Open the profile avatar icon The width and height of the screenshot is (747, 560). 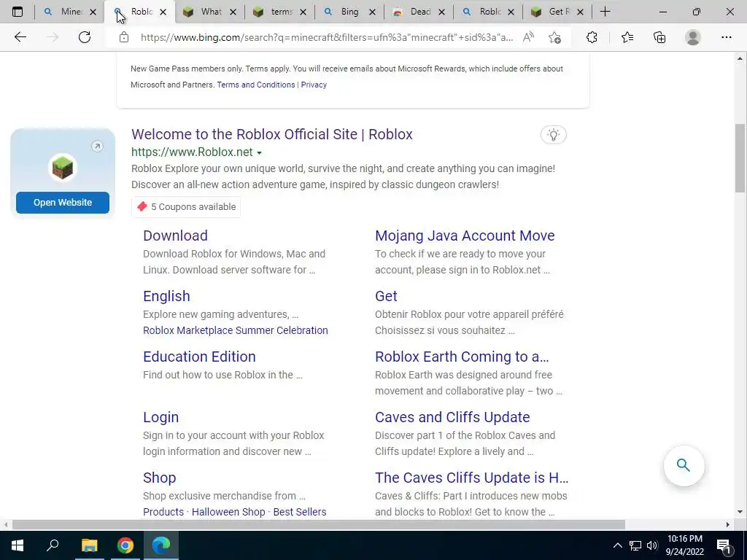(x=693, y=37)
